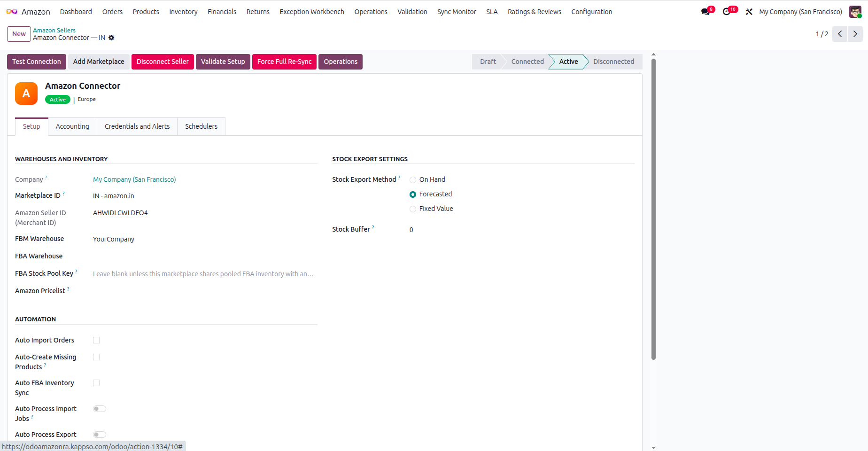
Task: Open the empty FBA Warehouse field
Action: click(205, 256)
